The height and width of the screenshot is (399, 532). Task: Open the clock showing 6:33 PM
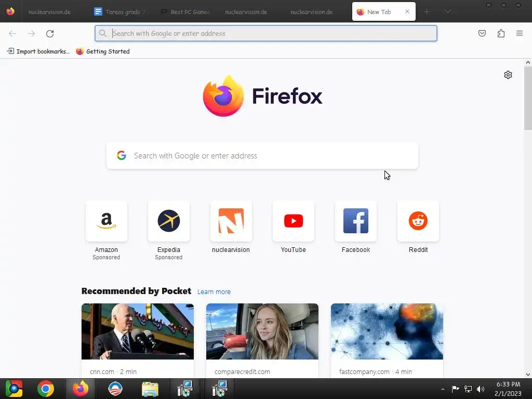pos(508,389)
